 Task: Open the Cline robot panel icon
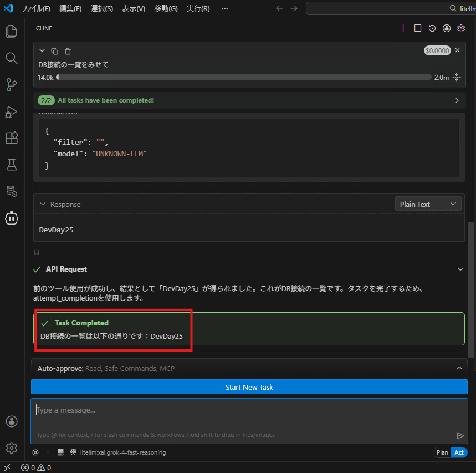(x=11, y=218)
